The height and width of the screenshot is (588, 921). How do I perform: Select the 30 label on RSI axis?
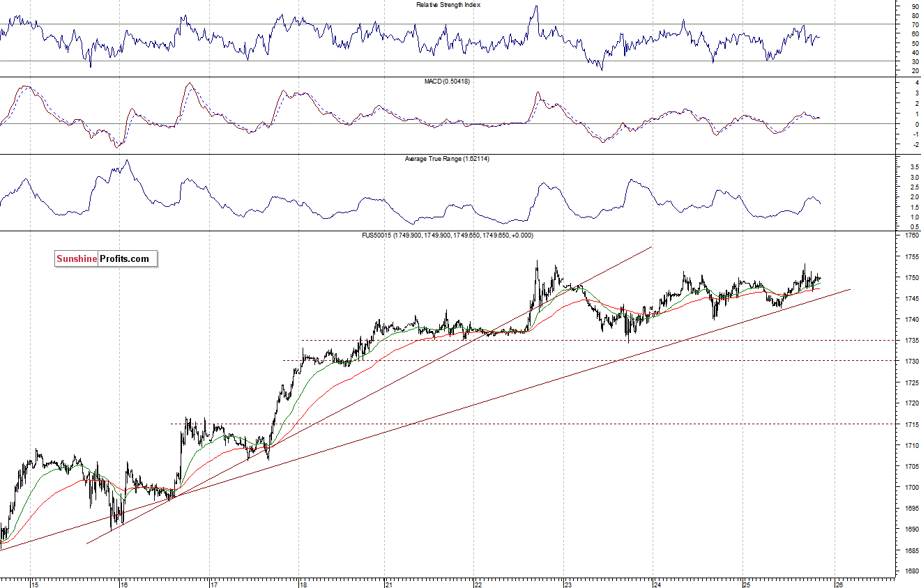pyautogui.click(x=915, y=61)
